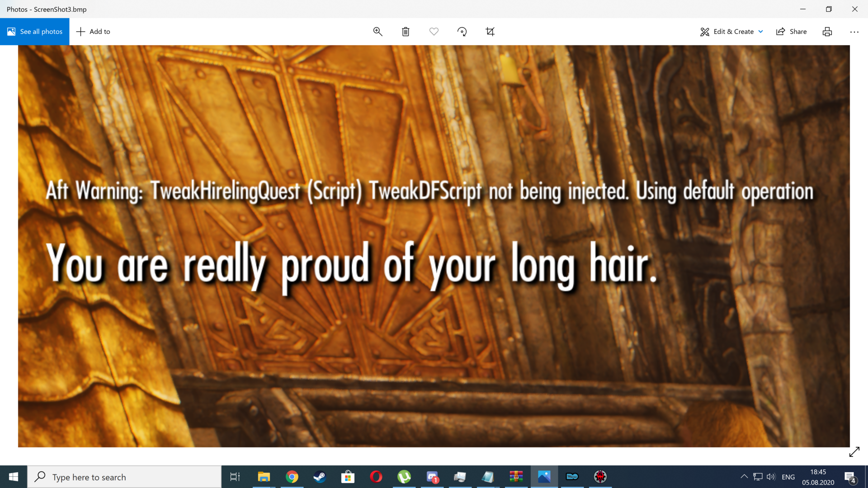Open the notebook app in taskbar
The image size is (868, 488).
pos(488,477)
